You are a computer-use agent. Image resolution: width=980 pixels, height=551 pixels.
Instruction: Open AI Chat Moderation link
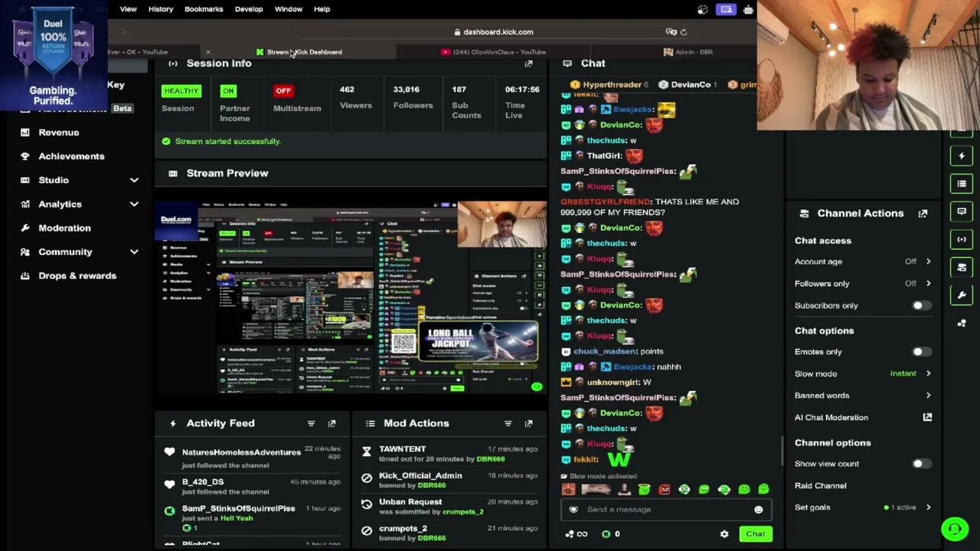(831, 418)
